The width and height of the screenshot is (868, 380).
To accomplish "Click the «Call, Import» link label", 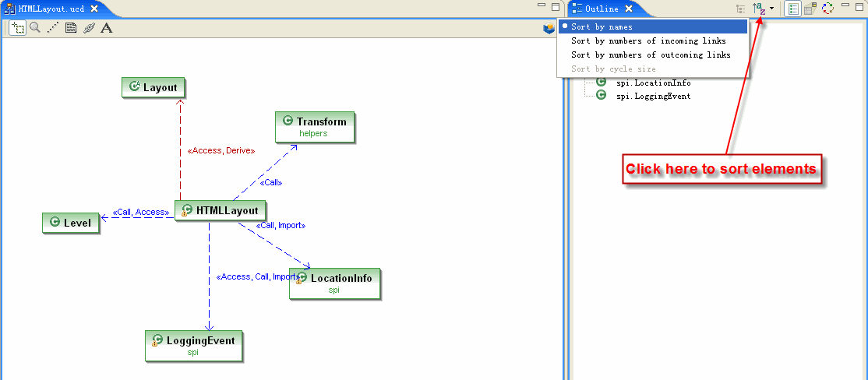I will tap(281, 226).
